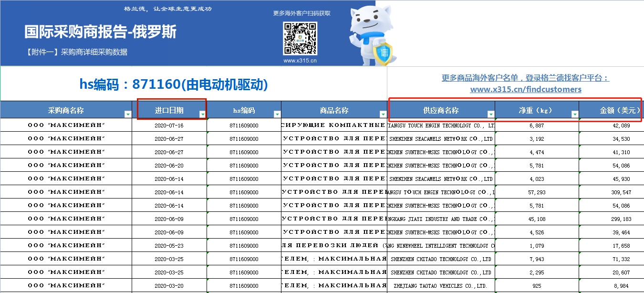
Task: Select the net weight cell 6,887
Action: click(537, 126)
